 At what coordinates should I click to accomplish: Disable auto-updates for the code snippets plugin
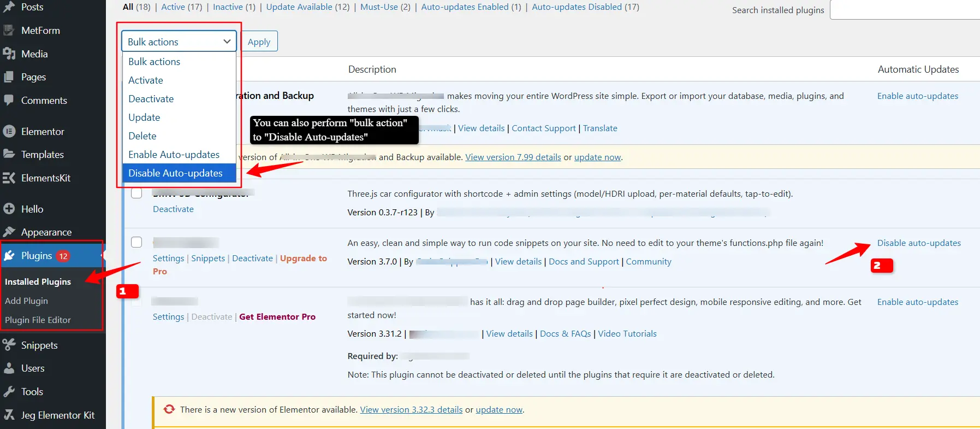[x=919, y=243]
